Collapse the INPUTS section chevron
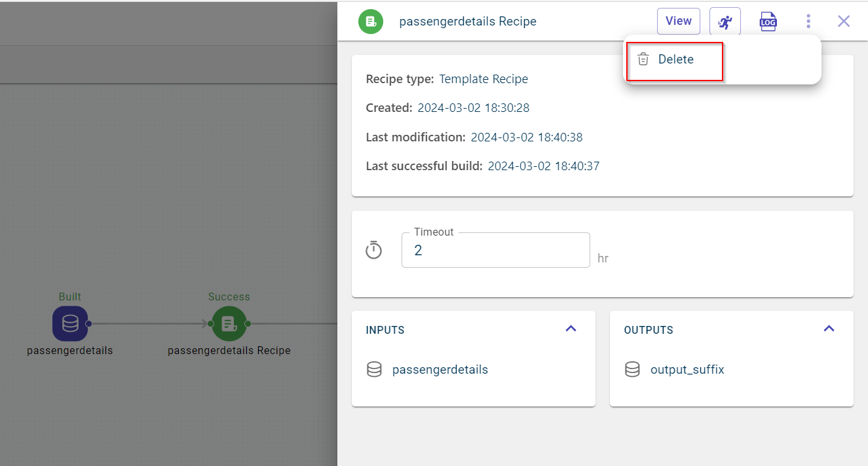 (x=571, y=329)
